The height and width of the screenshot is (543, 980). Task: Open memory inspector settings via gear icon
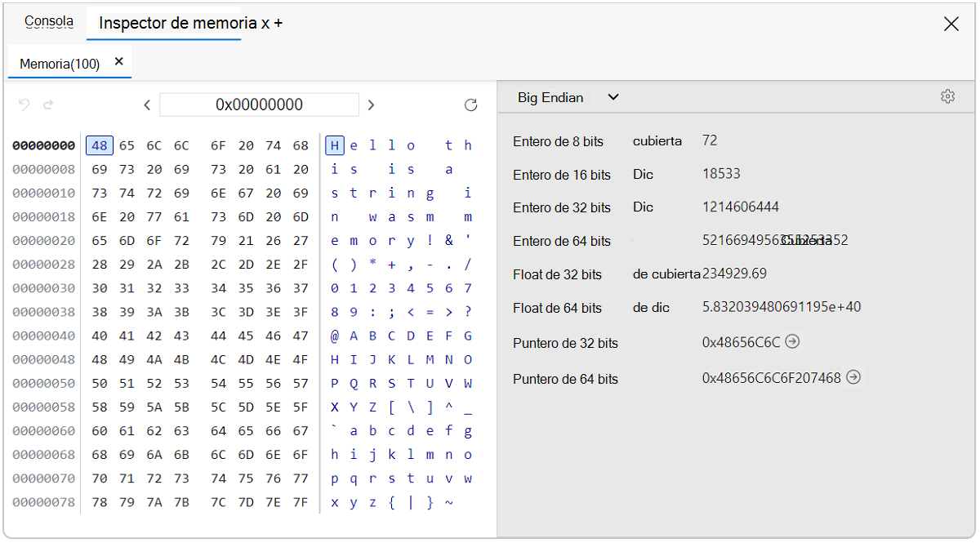pyautogui.click(x=947, y=96)
